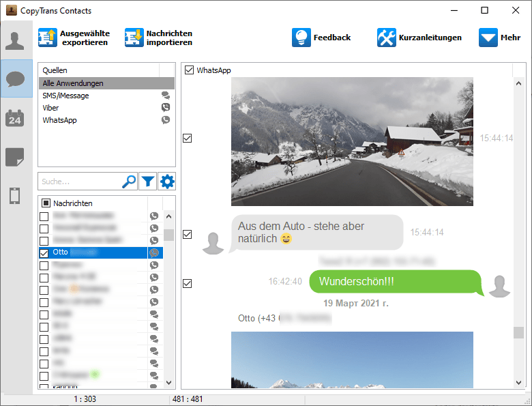The width and height of the screenshot is (532, 406).
Task: Open the Contacts sidebar section
Action: 15,41
